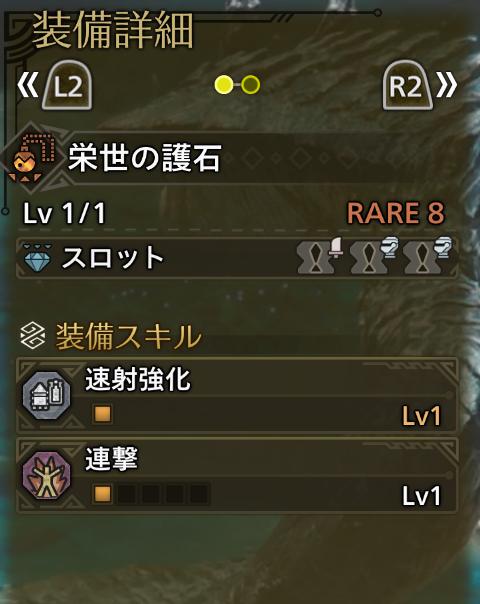This screenshot has width=480, height=604.
Task: Go to next page with right chevrons
Action: [447, 86]
